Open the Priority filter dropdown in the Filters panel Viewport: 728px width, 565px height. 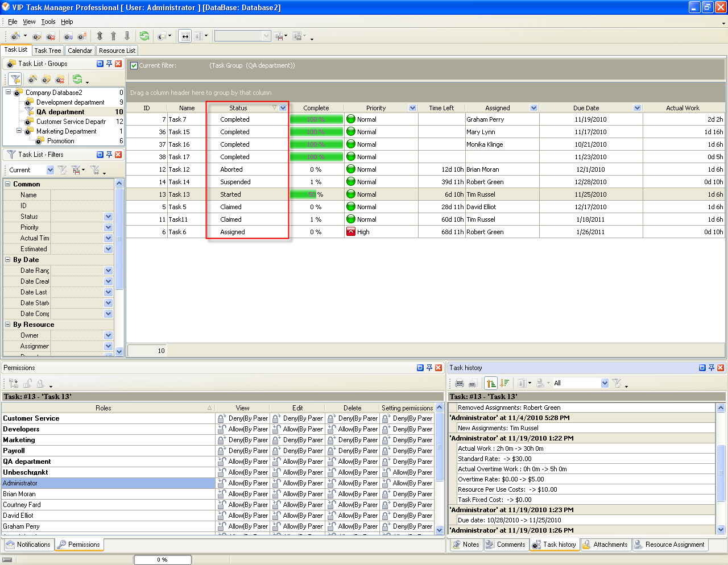[108, 227]
